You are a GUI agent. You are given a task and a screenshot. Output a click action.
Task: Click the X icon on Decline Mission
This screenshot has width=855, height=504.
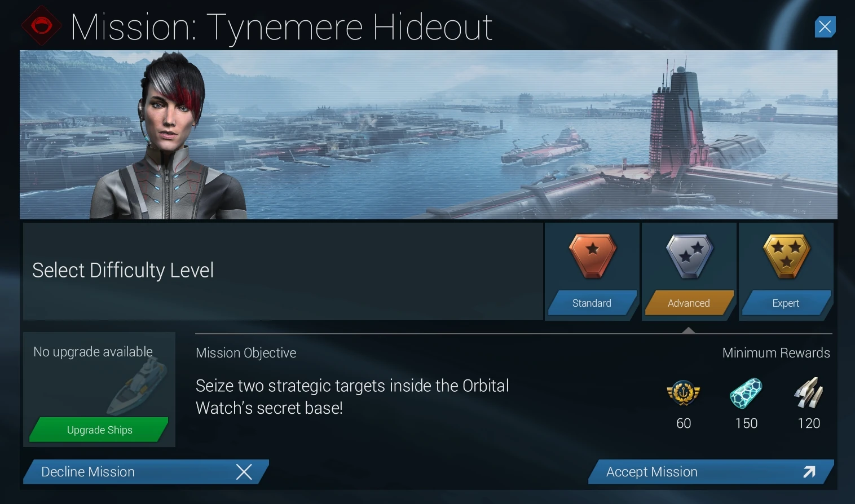(x=244, y=472)
